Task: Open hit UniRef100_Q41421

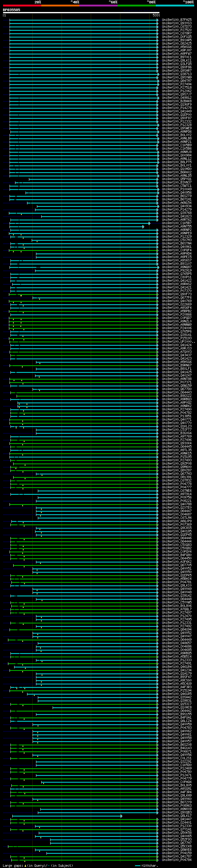Action: click(x=177, y=287)
